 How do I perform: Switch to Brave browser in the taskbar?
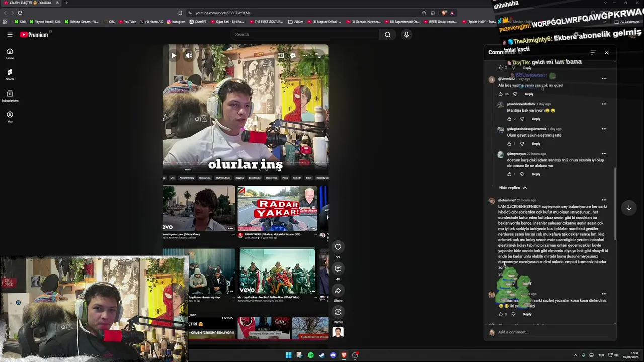coord(344,355)
